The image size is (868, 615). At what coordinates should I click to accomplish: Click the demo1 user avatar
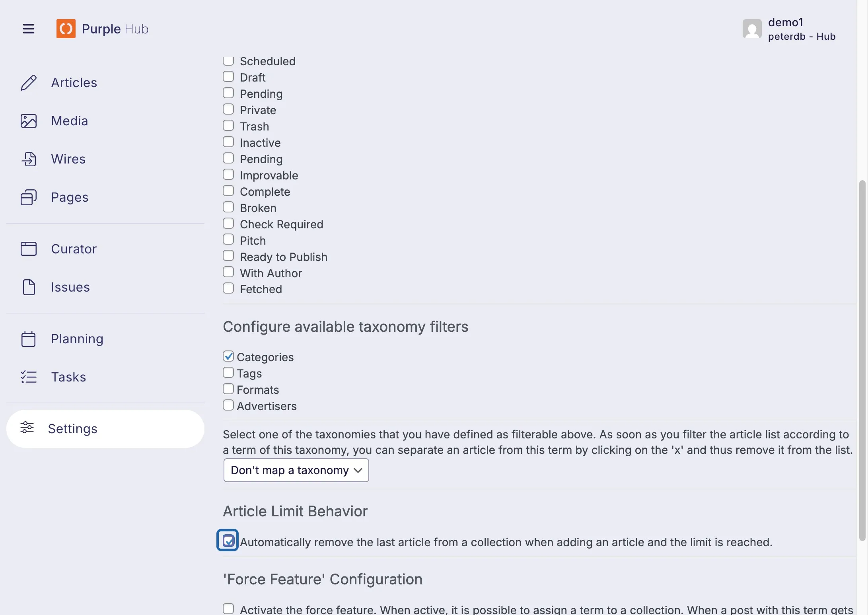[752, 29]
